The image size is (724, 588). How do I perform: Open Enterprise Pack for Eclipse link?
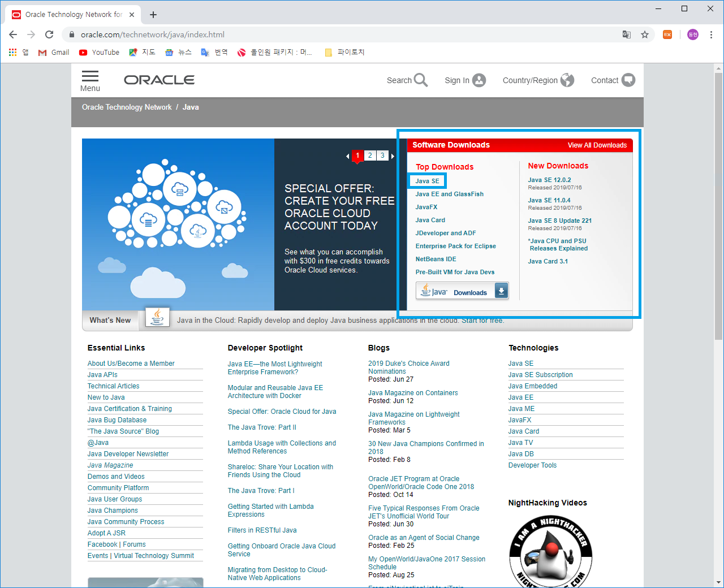[456, 246]
